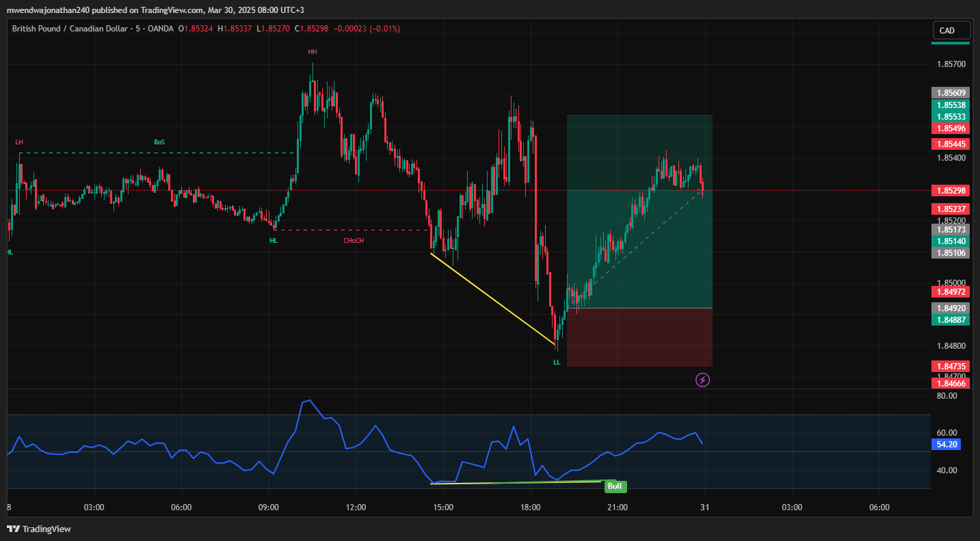Click the CHoCH structure label
The image size is (980, 541).
(x=354, y=241)
